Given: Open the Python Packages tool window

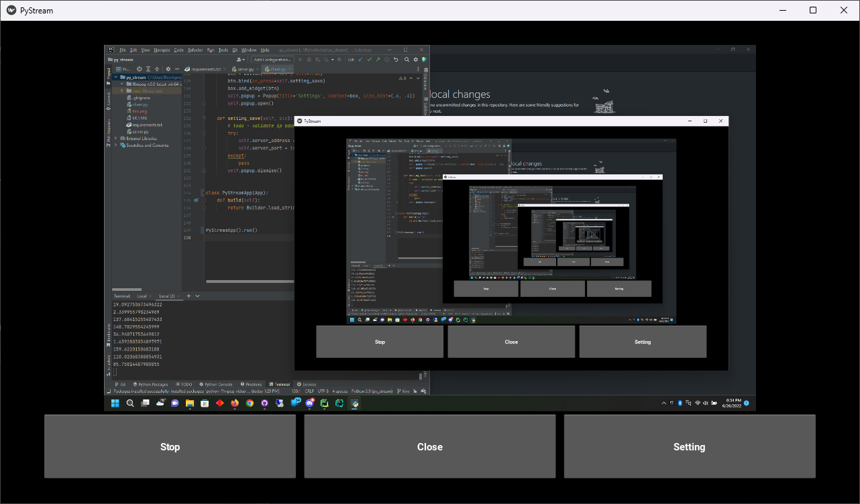Looking at the screenshot, I should (150, 385).
